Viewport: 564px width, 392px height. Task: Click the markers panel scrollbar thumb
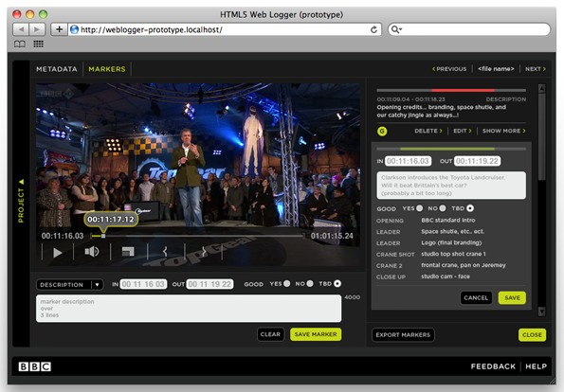coord(541,136)
